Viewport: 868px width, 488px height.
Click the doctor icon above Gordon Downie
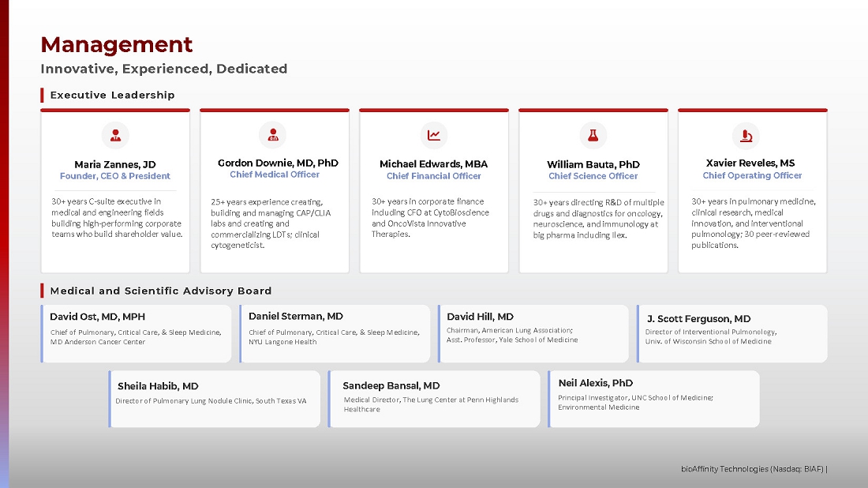(x=273, y=135)
